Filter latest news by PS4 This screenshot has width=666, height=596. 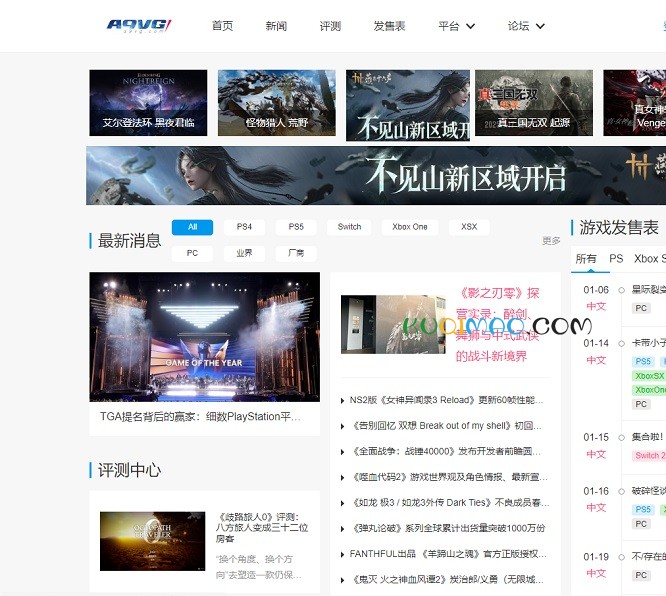pos(244,227)
